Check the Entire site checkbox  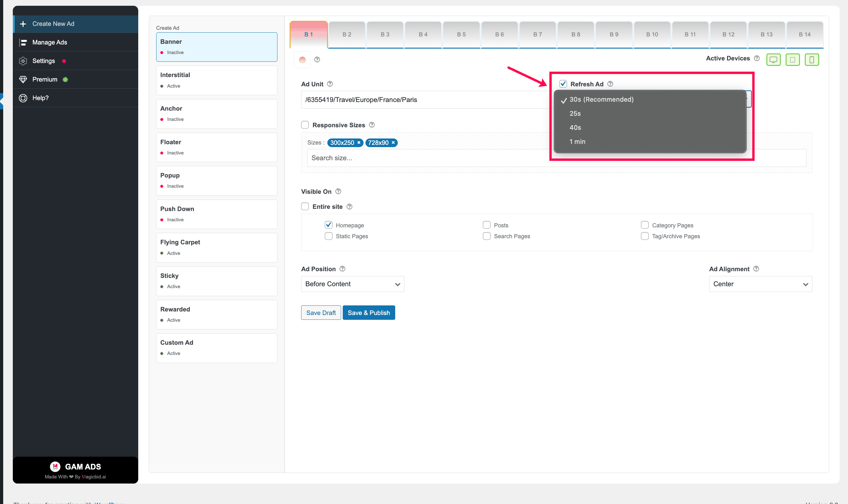click(x=305, y=207)
